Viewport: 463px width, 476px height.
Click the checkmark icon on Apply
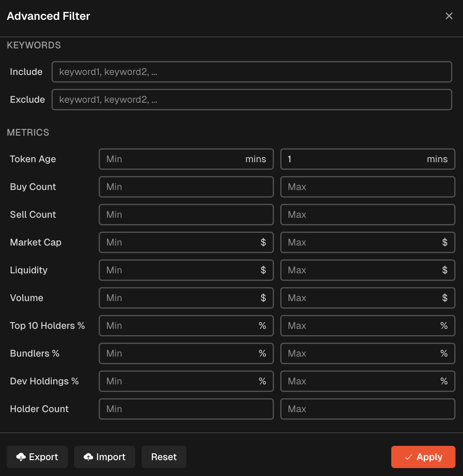pyautogui.click(x=408, y=457)
